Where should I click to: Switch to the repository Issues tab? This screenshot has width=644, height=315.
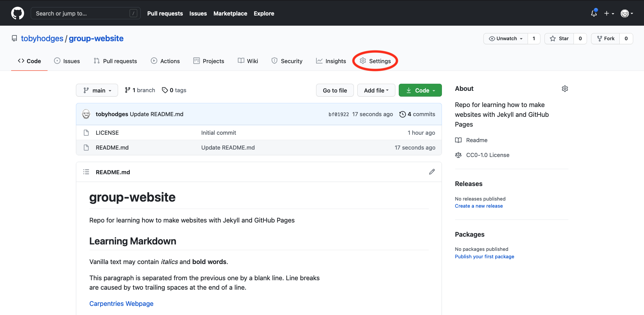[x=67, y=61]
